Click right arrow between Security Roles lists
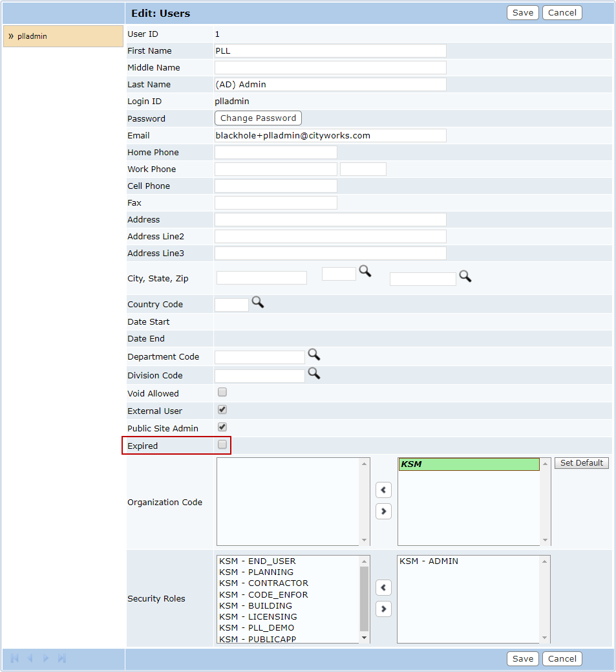The image size is (616, 672). point(383,609)
